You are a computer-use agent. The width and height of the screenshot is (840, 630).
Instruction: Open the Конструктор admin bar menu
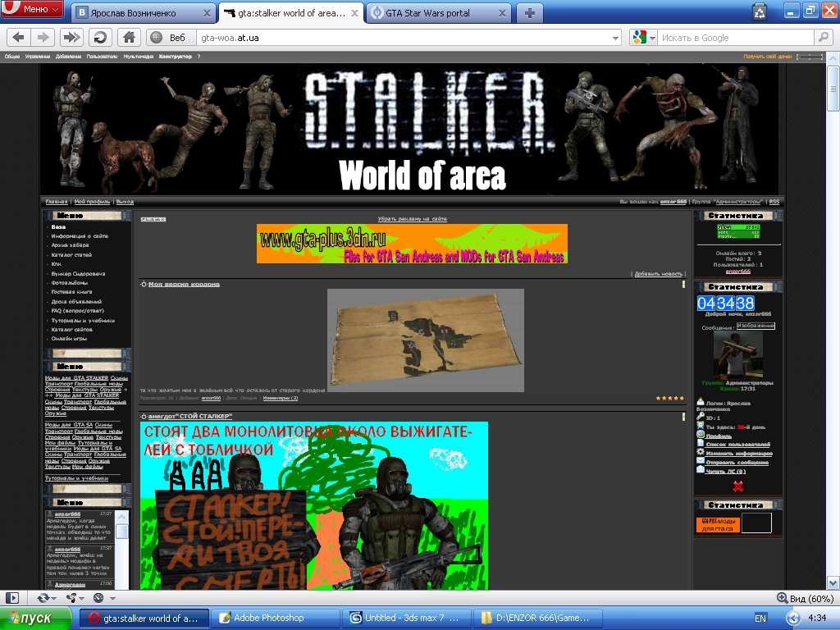tap(176, 57)
